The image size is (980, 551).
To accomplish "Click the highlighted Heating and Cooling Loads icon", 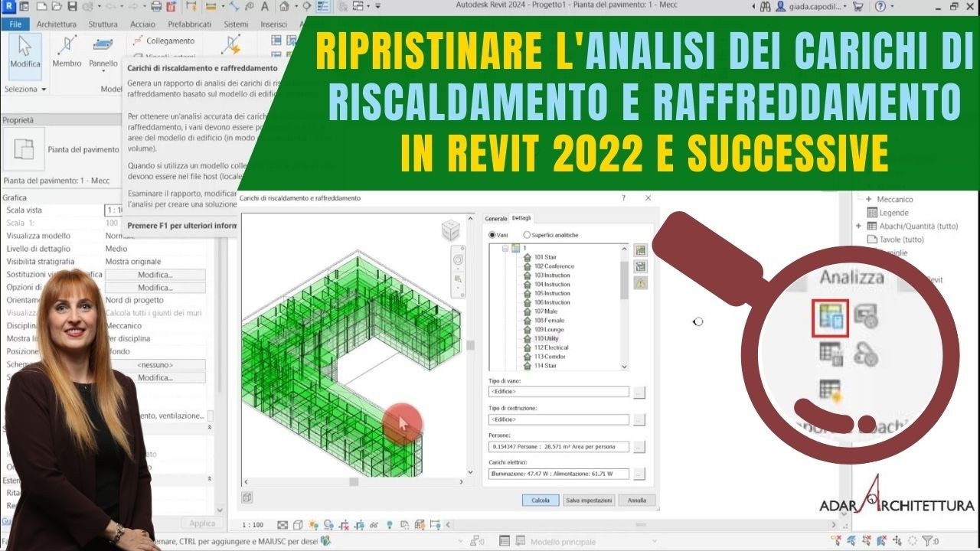I will click(830, 318).
